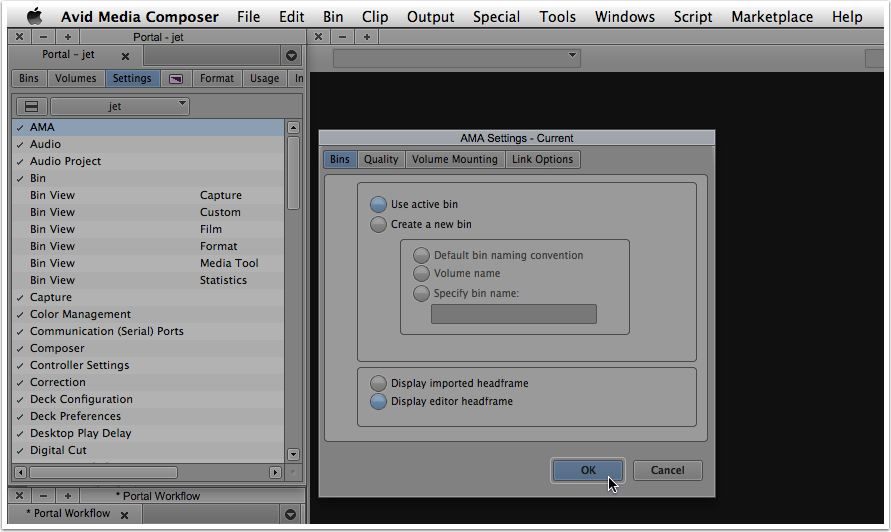Image resolution: width=891 pixels, height=532 pixels.
Task: Switch to the Volumes tab in Portal panel
Action: [76, 78]
